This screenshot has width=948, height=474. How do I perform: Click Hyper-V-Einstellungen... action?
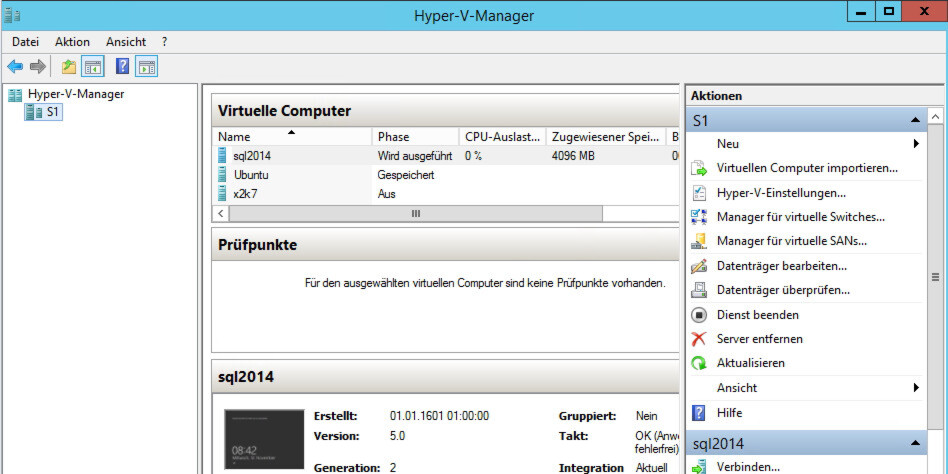pyautogui.click(x=781, y=193)
